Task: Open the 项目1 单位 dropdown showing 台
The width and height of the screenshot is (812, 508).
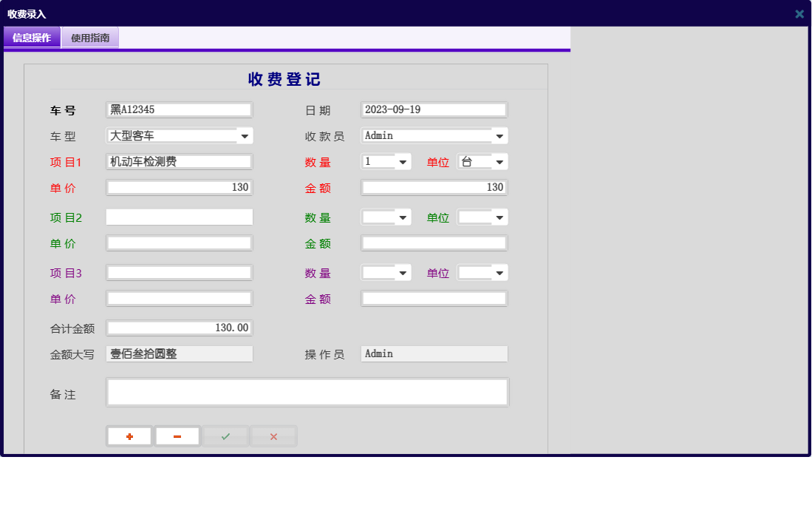Action: (499, 162)
